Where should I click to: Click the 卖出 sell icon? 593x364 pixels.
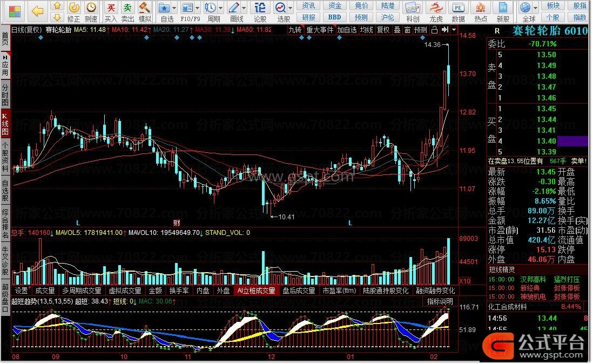[x=128, y=7]
